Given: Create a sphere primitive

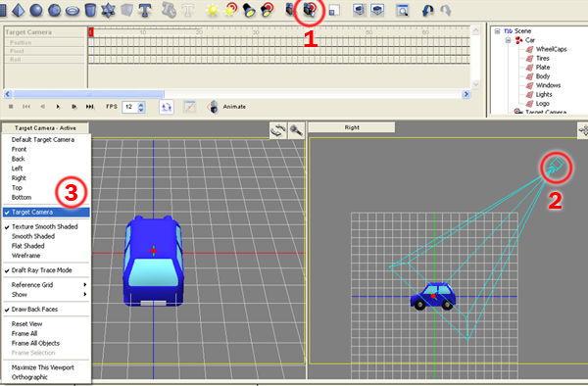Looking at the screenshot, I should (x=36, y=10).
